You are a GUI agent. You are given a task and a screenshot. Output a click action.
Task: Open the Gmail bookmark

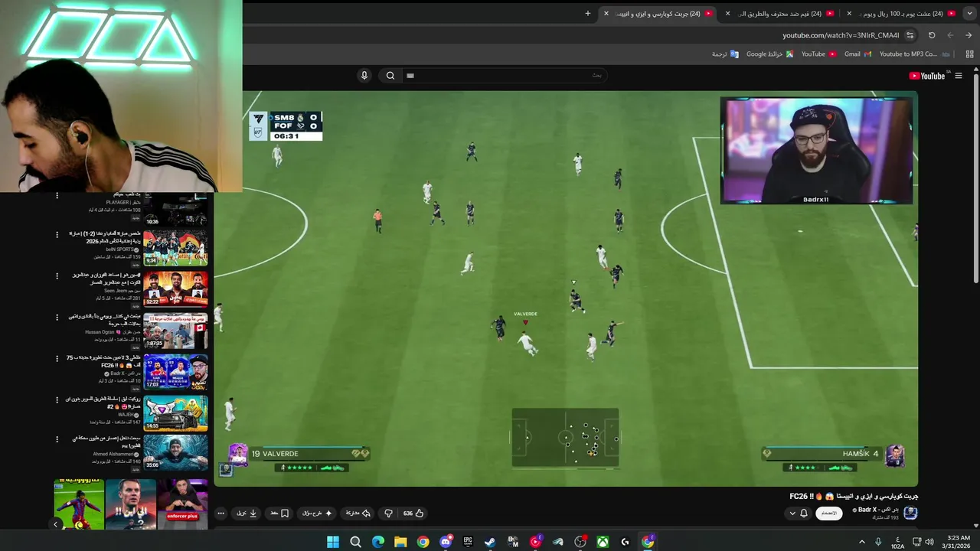[x=857, y=54]
